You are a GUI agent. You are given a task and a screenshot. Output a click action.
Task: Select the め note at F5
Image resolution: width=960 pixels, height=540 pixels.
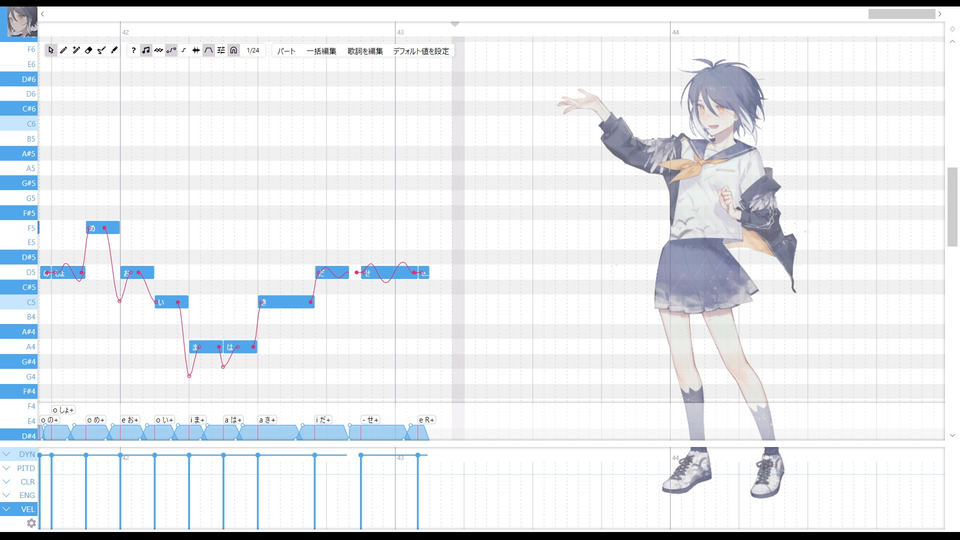tap(103, 228)
